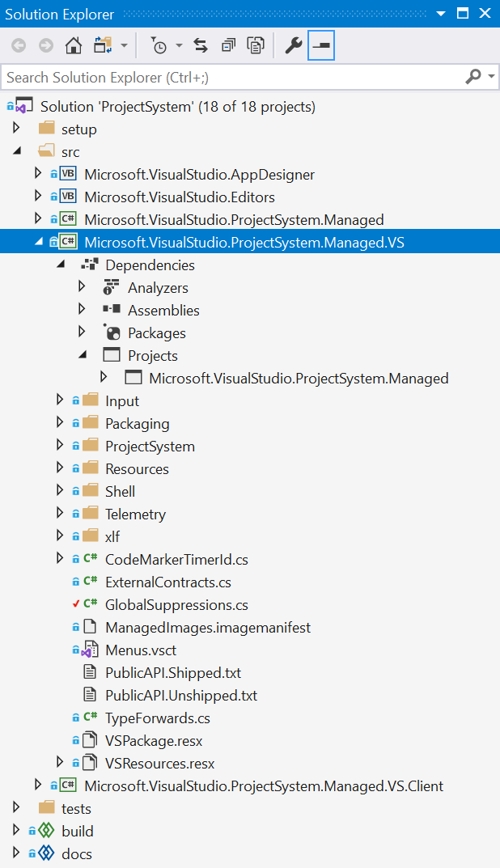This screenshot has height=868, width=500.
Task: Expand the Packages node
Action: tap(82, 332)
